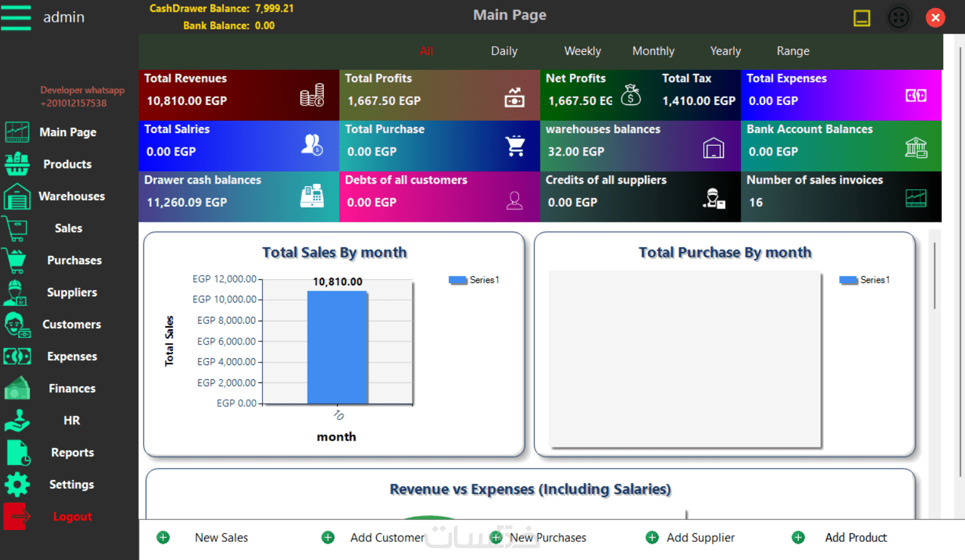The image size is (965, 560).
Task: Open the Expenses section label
Action: click(72, 356)
